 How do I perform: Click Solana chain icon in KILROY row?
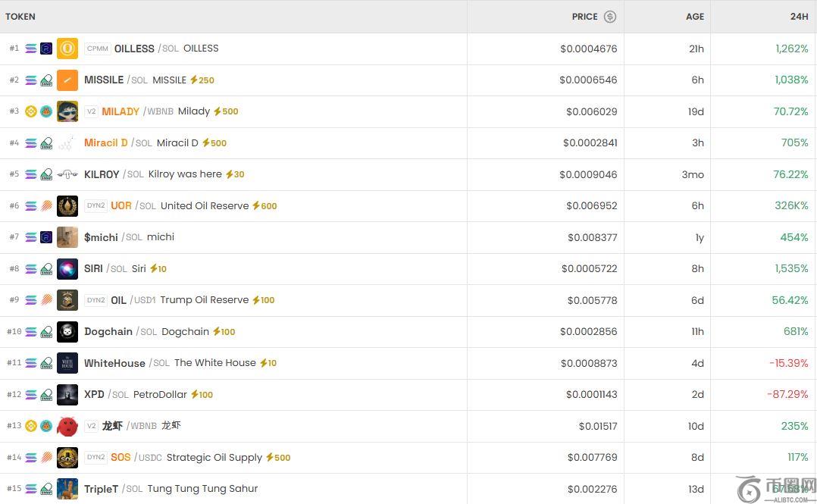[x=31, y=174]
